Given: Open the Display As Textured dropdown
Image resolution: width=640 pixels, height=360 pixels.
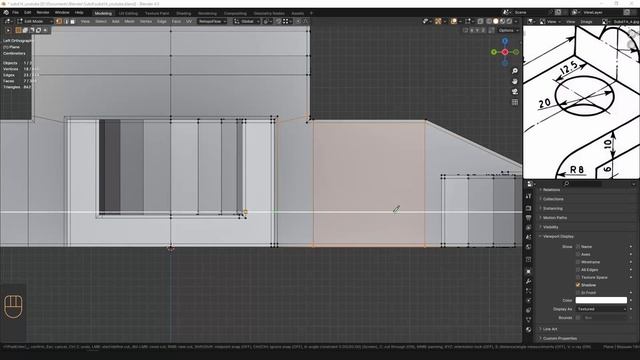Looking at the screenshot, I should pyautogui.click(x=601, y=309).
